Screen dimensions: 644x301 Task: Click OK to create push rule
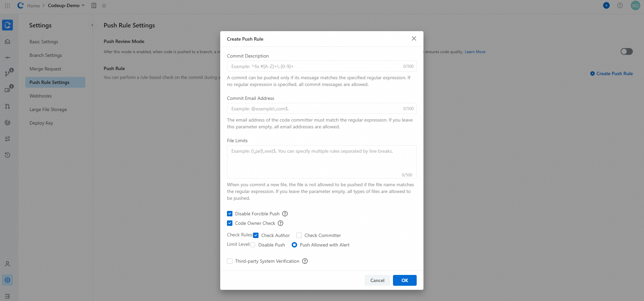[x=404, y=280]
